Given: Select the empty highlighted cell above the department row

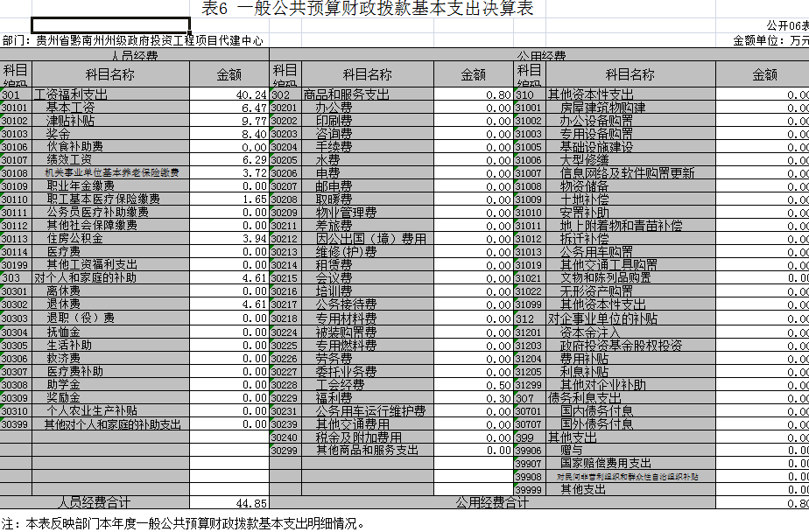Looking at the screenshot, I should [x=111, y=24].
